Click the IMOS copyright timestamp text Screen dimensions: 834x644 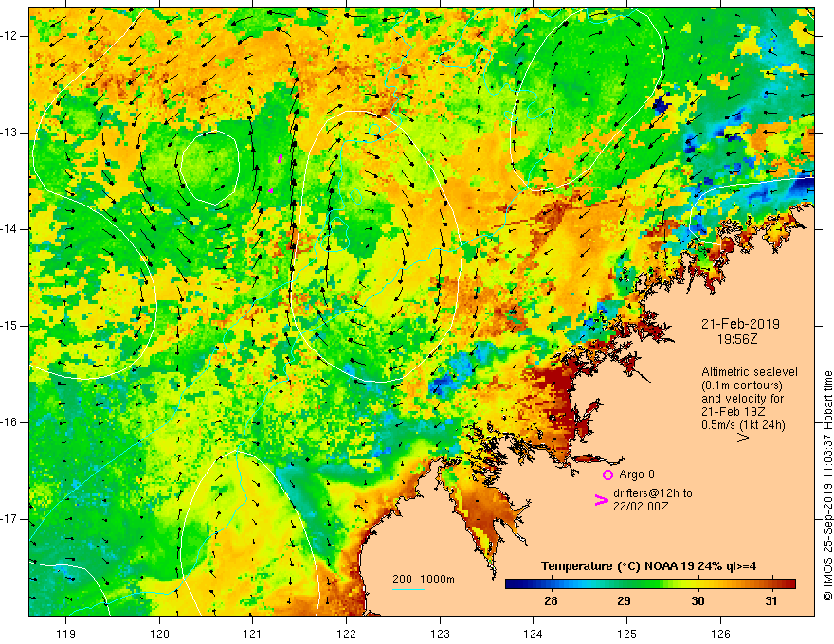coord(827,486)
